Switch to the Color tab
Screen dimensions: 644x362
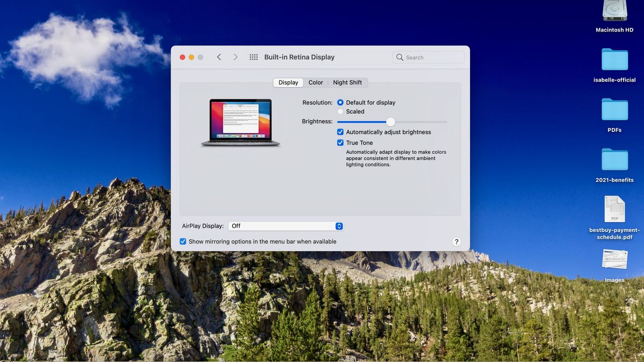pos(316,82)
